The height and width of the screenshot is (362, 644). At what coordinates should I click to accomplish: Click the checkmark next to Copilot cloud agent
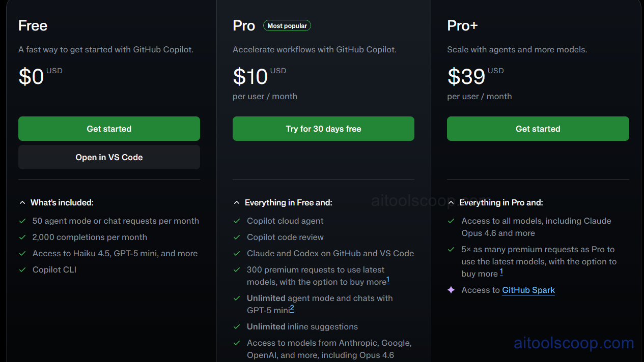tap(237, 221)
